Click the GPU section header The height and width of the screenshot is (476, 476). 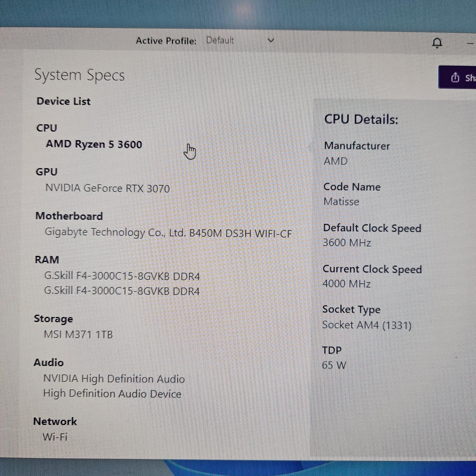(x=46, y=172)
